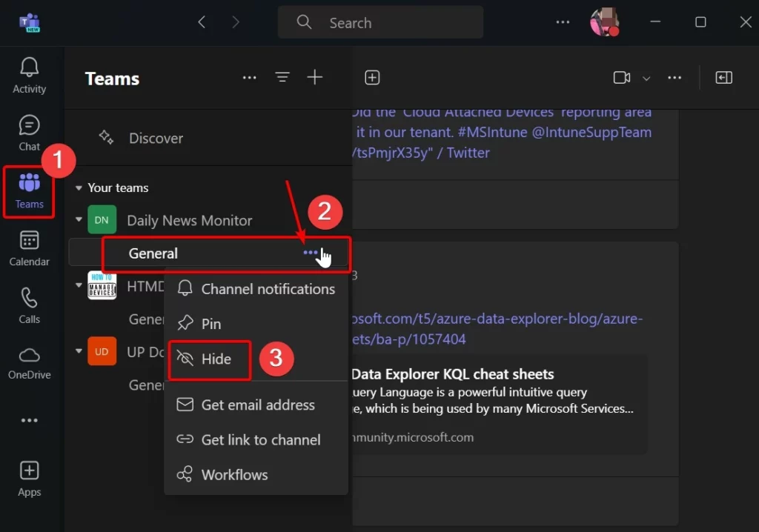Open more options next to Teams heading
The height and width of the screenshot is (532, 759).
[249, 78]
